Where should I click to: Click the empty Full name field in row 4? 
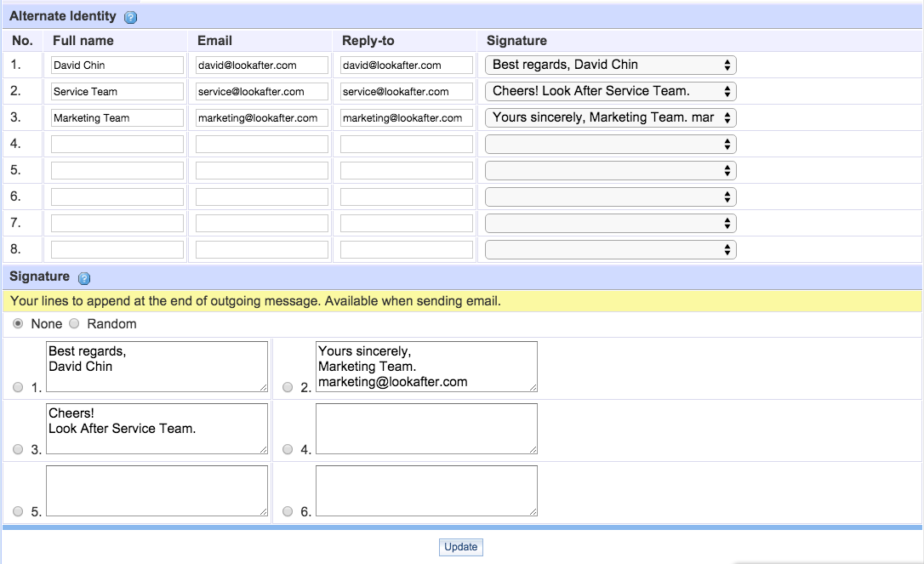[x=117, y=145]
